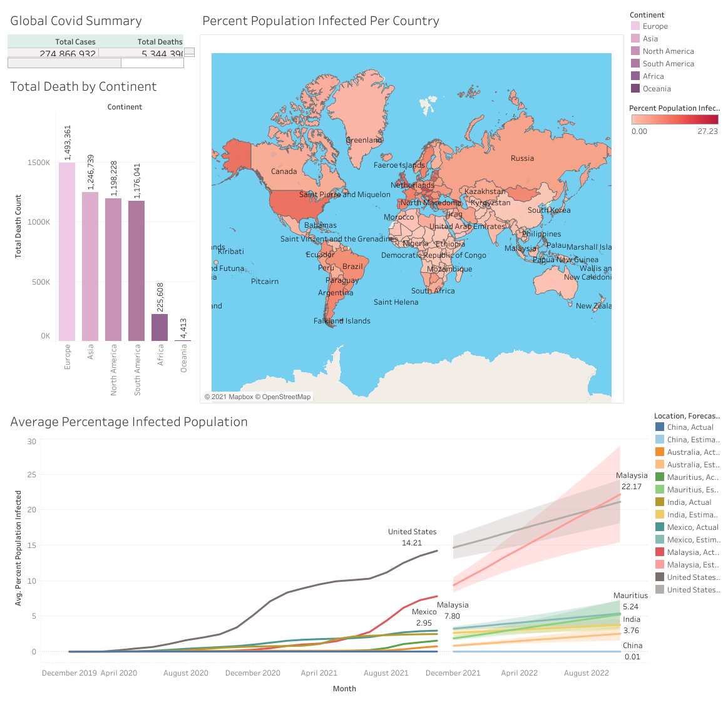The image size is (728, 705).
Task: Click the Mauritius, Actual green legend square
Action: [660, 477]
